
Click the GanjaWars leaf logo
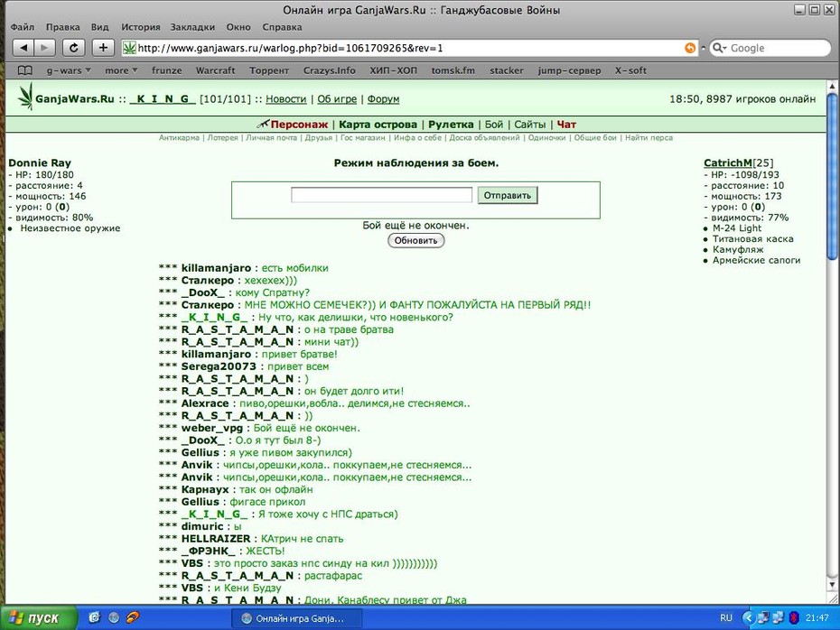coord(25,97)
